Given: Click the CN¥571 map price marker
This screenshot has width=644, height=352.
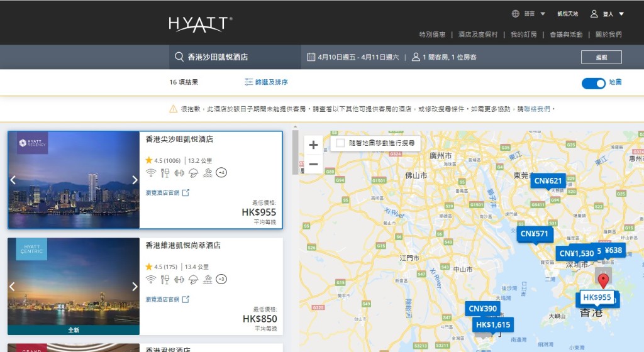Looking at the screenshot, I should point(534,234).
